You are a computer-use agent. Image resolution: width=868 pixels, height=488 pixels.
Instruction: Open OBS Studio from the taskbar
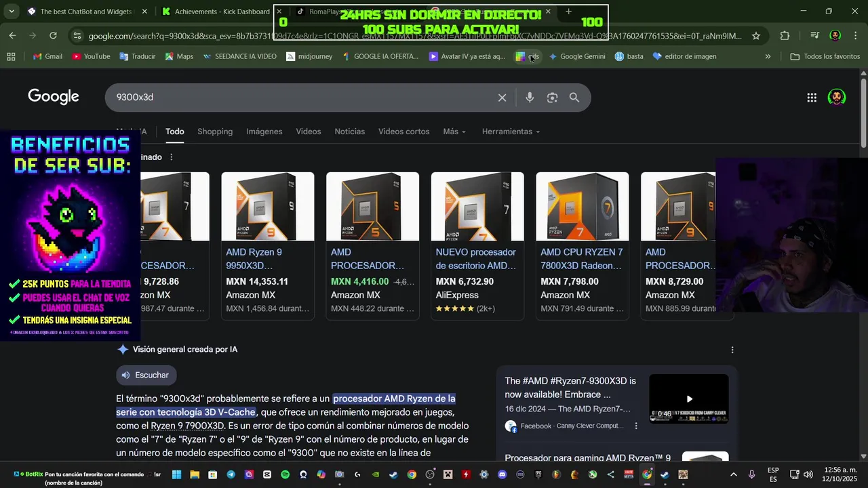pos(430,474)
